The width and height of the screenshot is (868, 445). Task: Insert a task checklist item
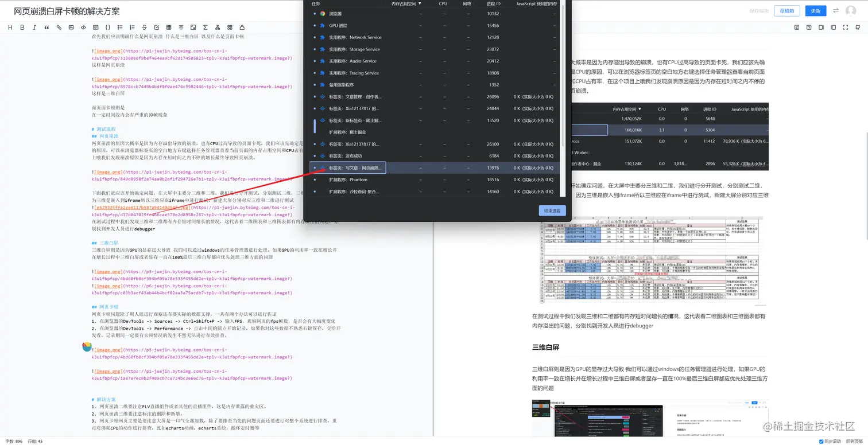pos(157,27)
